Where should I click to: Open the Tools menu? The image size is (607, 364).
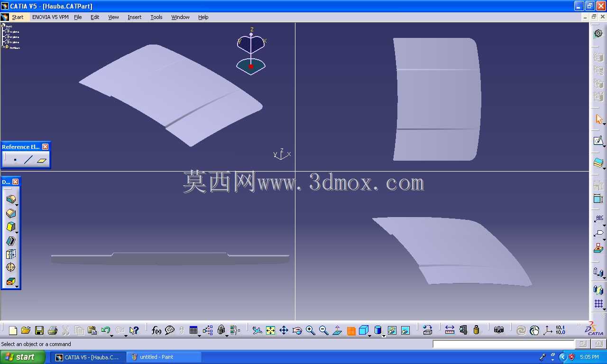coord(156,17)
